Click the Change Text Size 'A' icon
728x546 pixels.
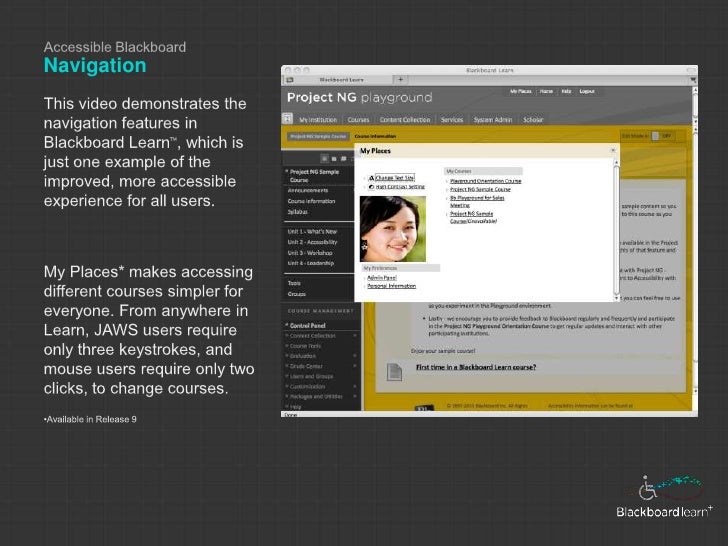[x=371, y=178]
